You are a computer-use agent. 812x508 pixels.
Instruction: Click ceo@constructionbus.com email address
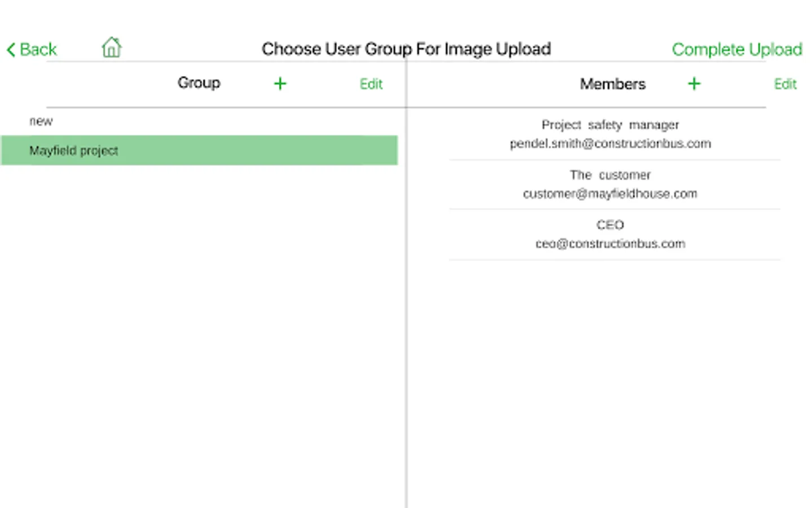[x=610, y=244]
